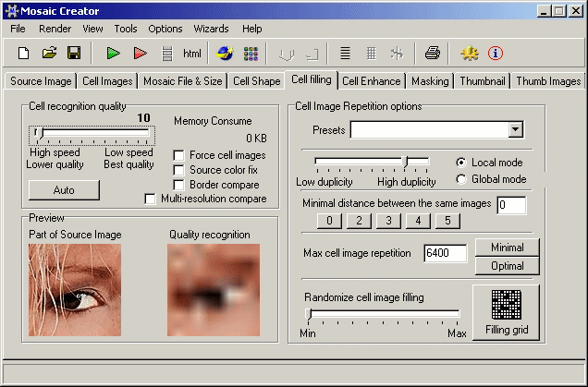Click the Filling grid button
The image size is (588, 387).
pos(507,312)
